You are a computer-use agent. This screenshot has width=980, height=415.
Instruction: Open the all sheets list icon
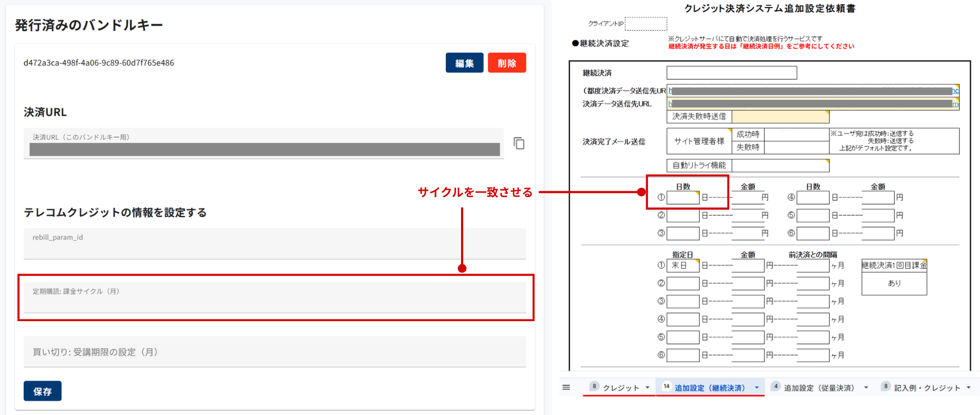coord(566,388)
